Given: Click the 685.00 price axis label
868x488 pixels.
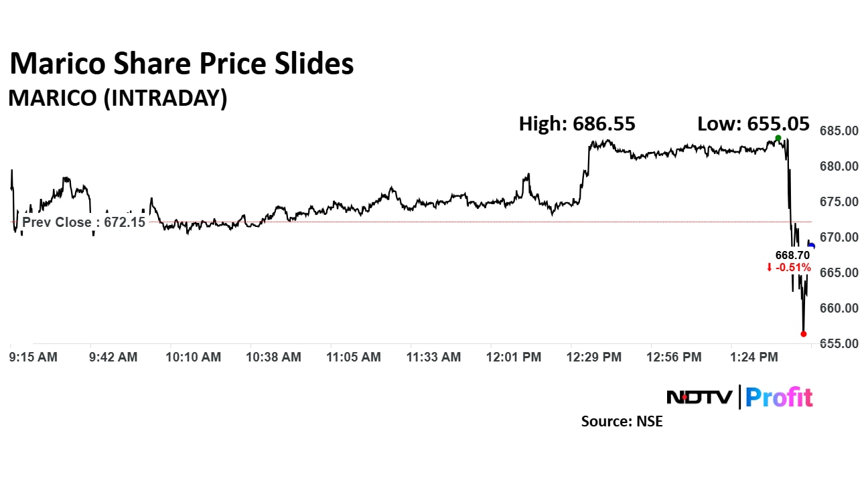Looking at the screenshot, I should click(839, 131).
